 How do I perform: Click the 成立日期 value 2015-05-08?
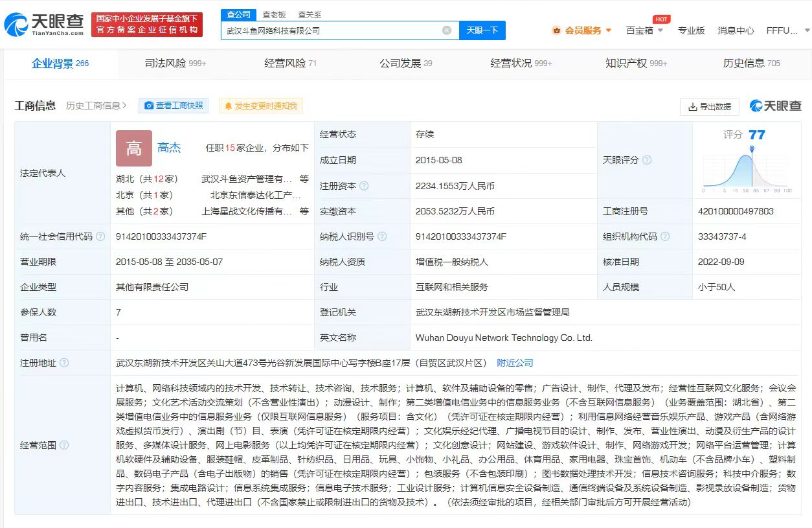439,160
